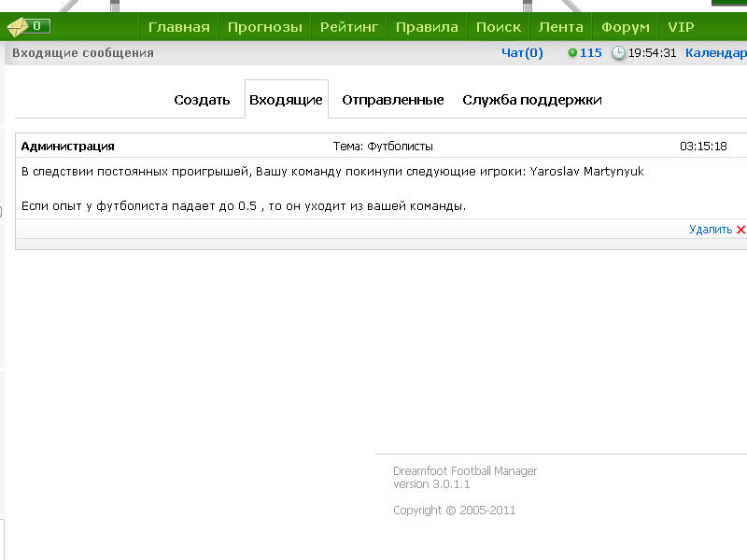Open the envelope messages icon
747x560 pixels.
[x=18, y=27]
